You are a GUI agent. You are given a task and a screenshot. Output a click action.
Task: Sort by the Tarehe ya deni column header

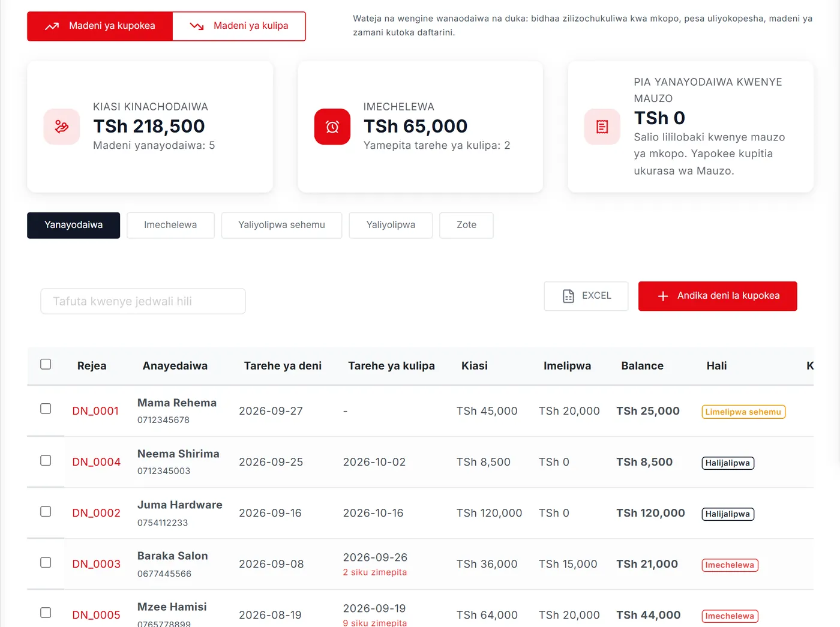coord(283,365)
